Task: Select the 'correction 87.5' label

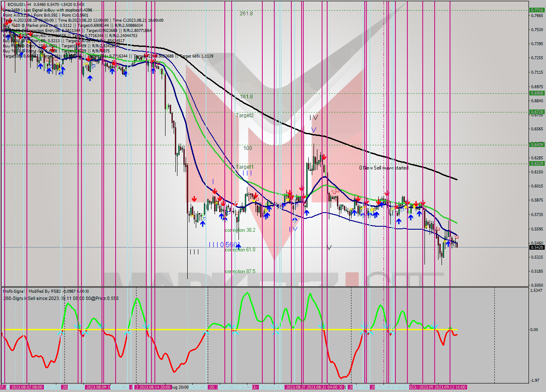Action: 240,271
